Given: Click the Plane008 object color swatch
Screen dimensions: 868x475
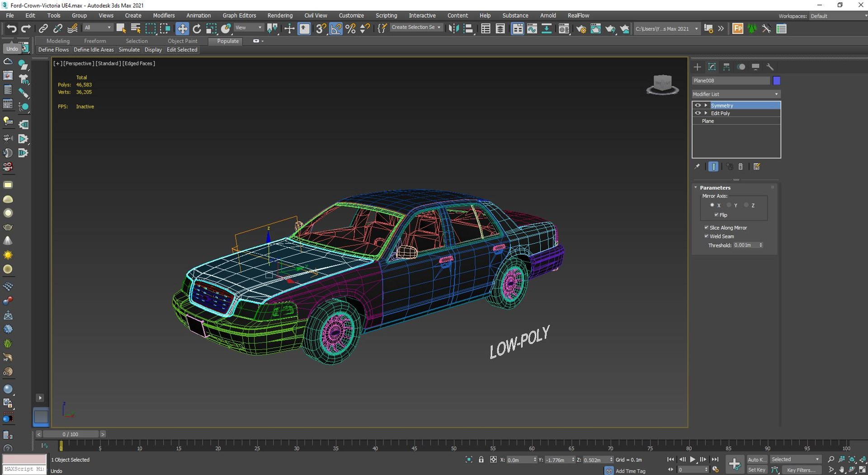Looking at the screenshot, I should [777, 80].
